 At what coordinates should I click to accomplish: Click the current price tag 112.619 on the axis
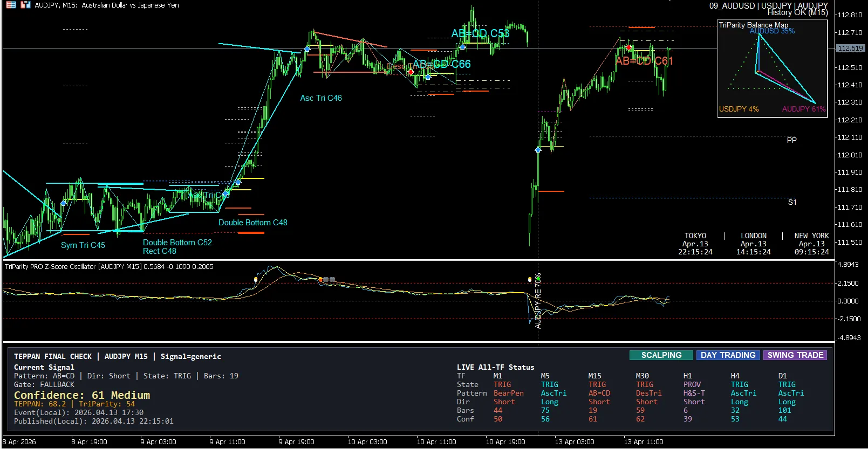[x=850, y=49]
